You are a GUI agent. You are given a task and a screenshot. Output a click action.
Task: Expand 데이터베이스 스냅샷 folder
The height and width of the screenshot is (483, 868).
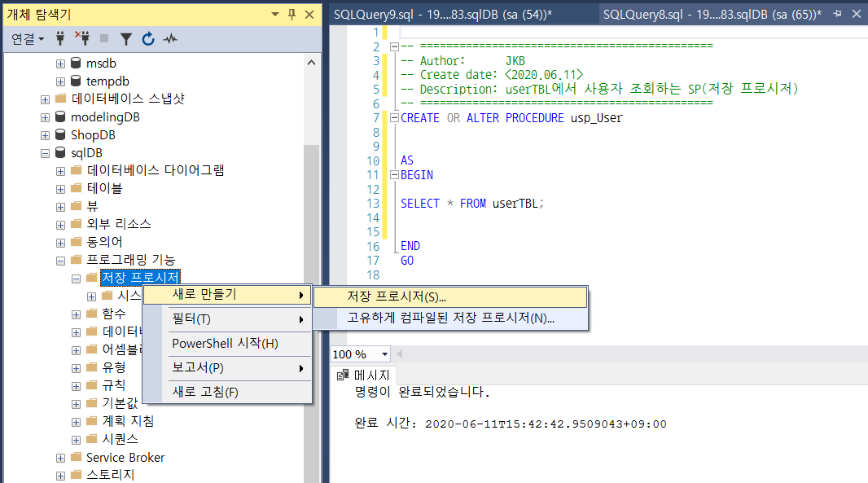tap(45, 99)
